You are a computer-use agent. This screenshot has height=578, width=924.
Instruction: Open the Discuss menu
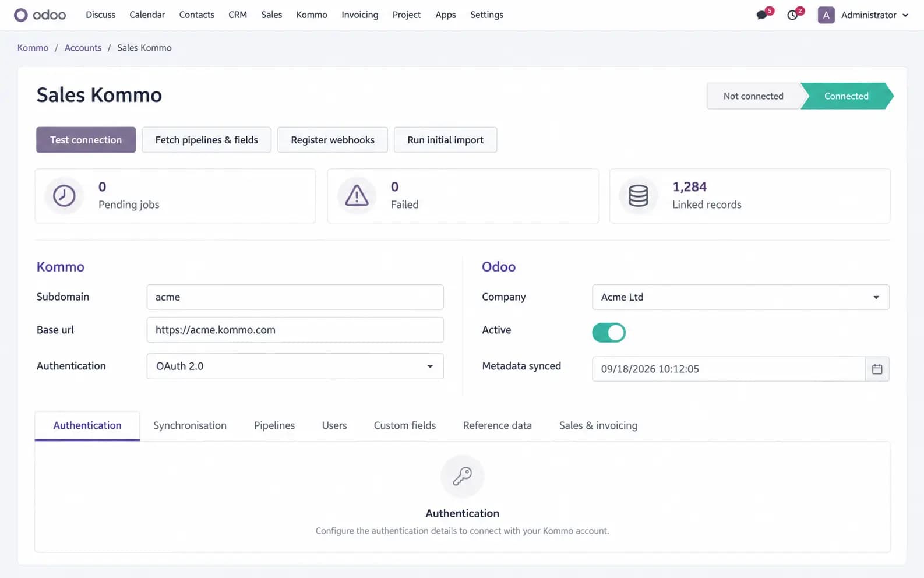coord(100,15)
